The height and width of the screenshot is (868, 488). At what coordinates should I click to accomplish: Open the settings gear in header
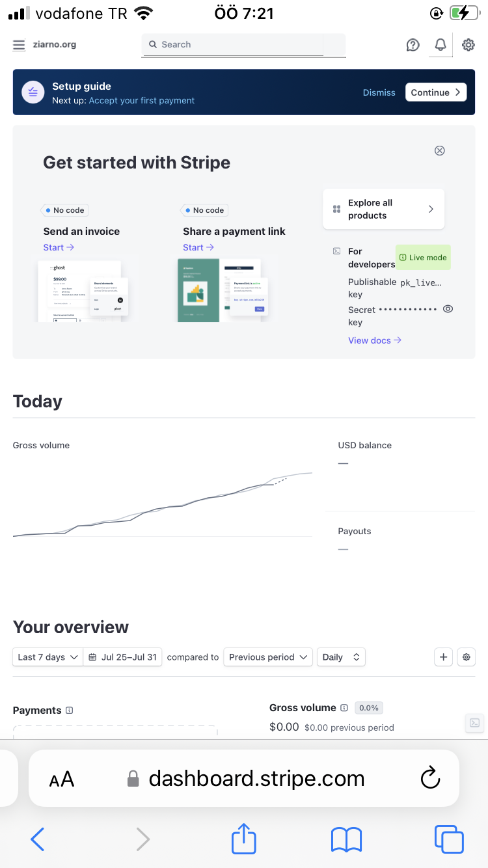[468, 45]
